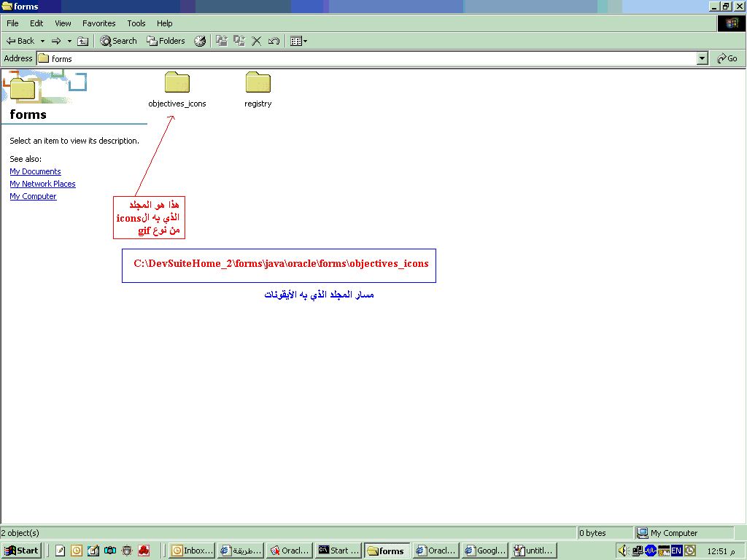Viewport: 747px width, 560px height.
Task: Open the History toolbar icon
Action: coord(200,41)
